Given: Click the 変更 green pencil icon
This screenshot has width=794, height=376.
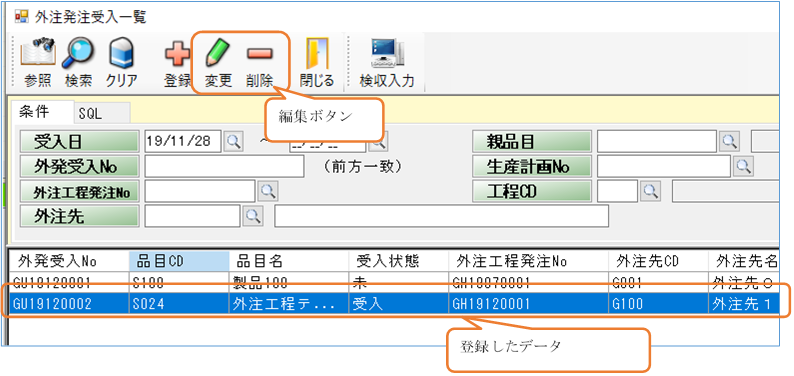Looking at the screenshot, I should (x=217, y=53).
